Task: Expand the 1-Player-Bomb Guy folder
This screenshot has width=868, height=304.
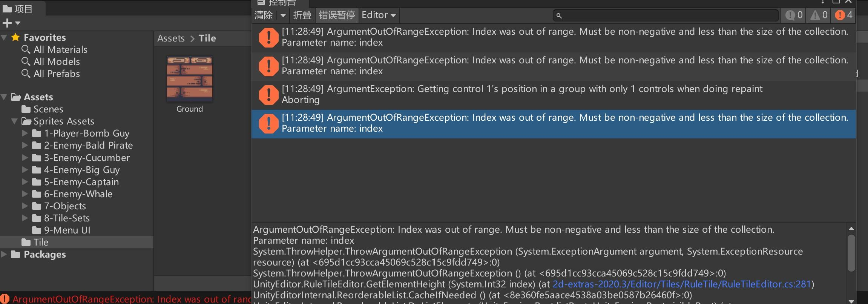Action: [x=25, y=133]
